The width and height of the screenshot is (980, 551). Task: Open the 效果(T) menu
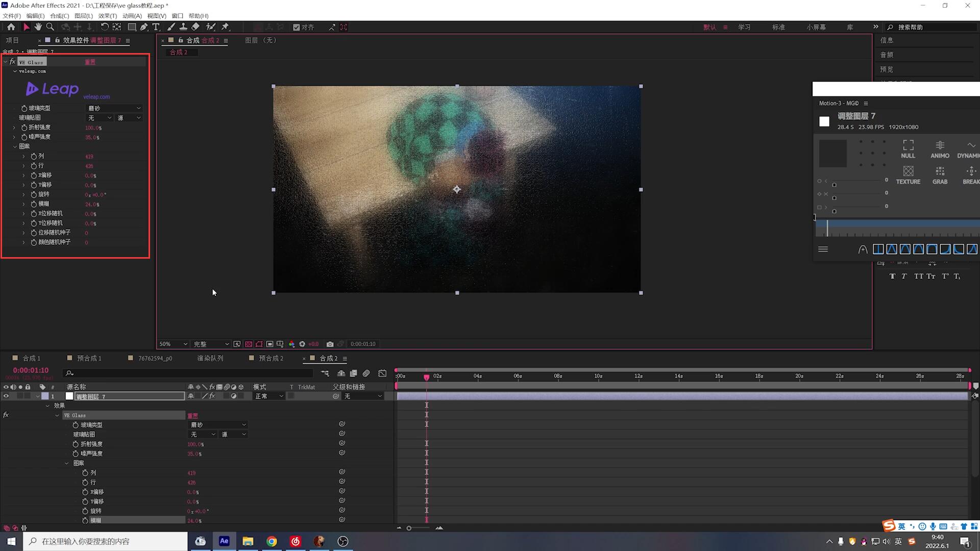107,16
